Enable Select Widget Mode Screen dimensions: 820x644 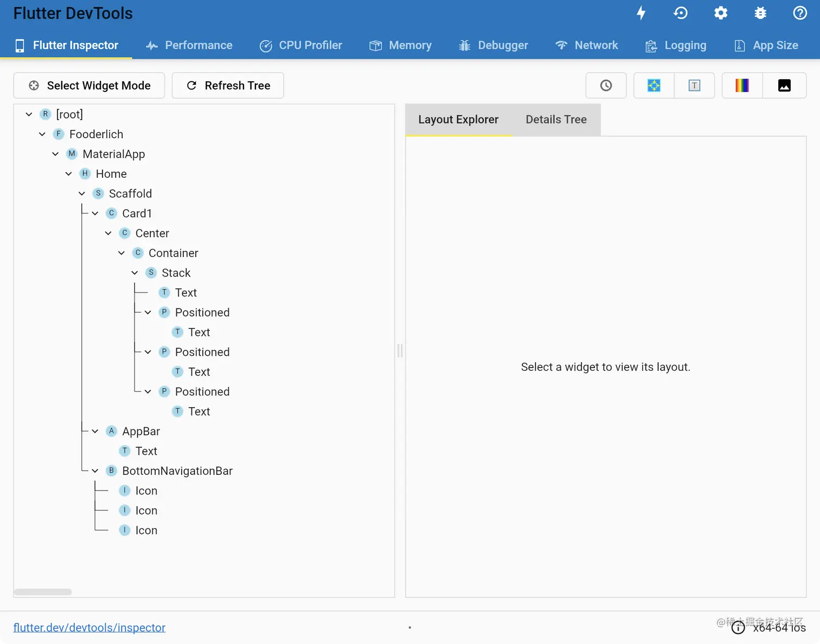[89, 86]
